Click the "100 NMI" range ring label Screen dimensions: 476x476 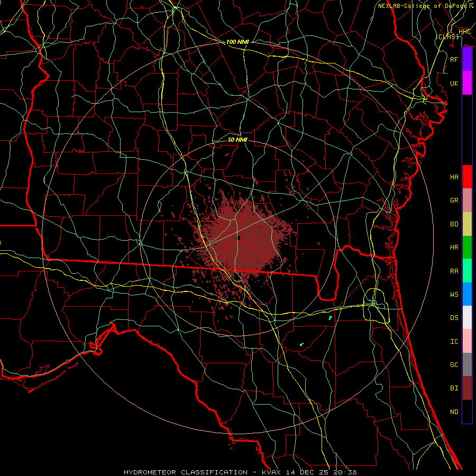tap(237, 42)
